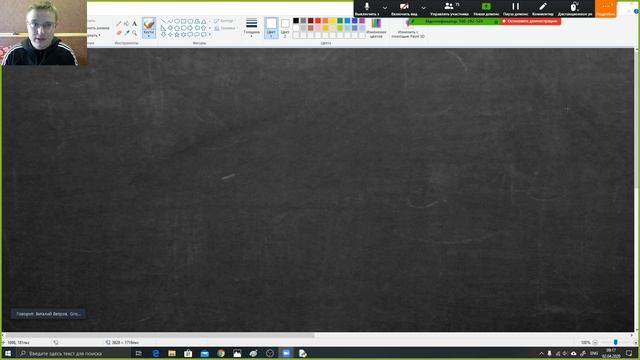
Task: Mute the microphone in Zoom toolbar
Action: click(367, 8)
